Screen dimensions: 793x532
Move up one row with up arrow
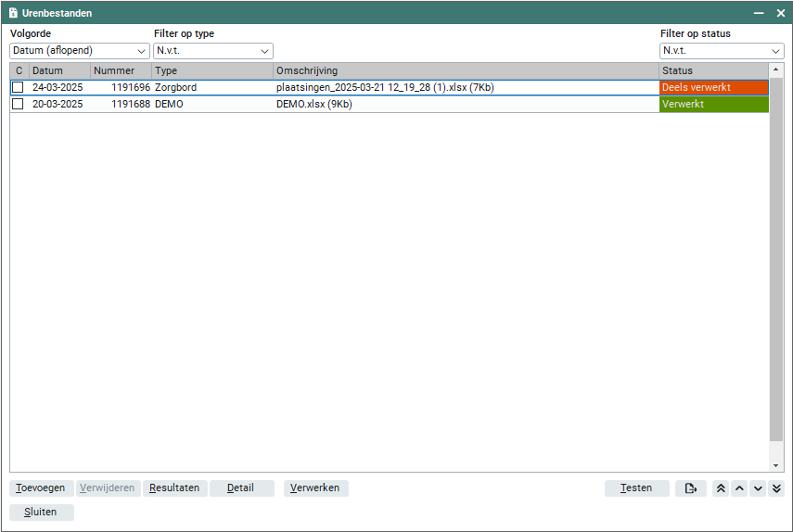(x=739, y=488)
